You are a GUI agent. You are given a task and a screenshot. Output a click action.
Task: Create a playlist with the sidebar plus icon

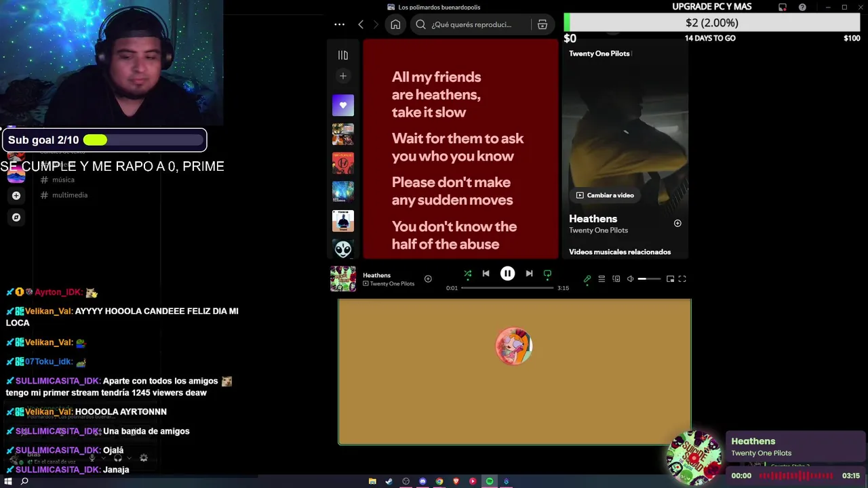point(343,76)
